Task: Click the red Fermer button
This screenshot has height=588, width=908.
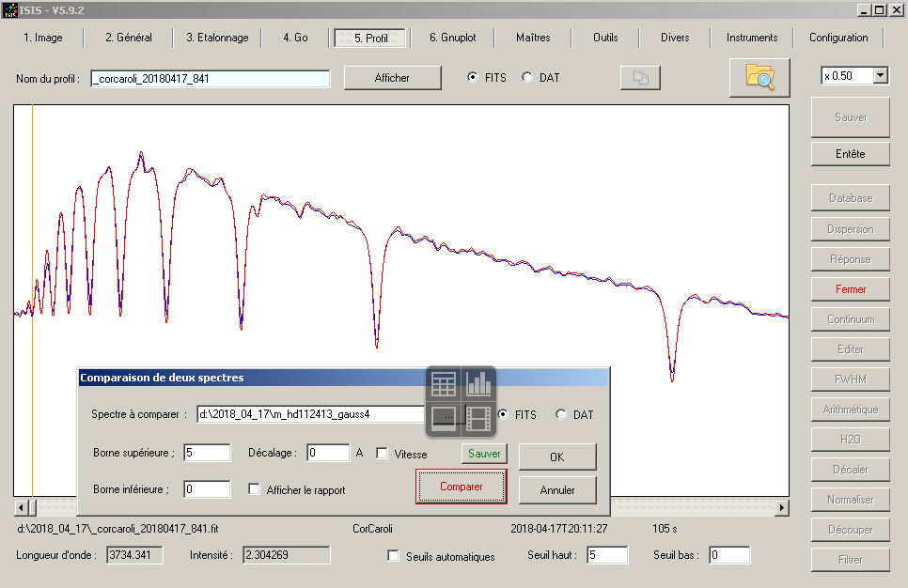Action: pyautogui.click(x=850, y=289)
